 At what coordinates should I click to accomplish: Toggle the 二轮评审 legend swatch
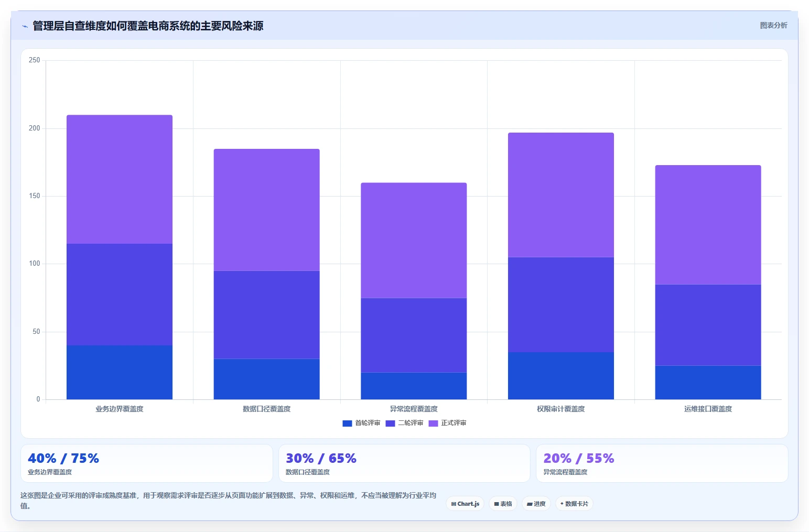(390, 424)
